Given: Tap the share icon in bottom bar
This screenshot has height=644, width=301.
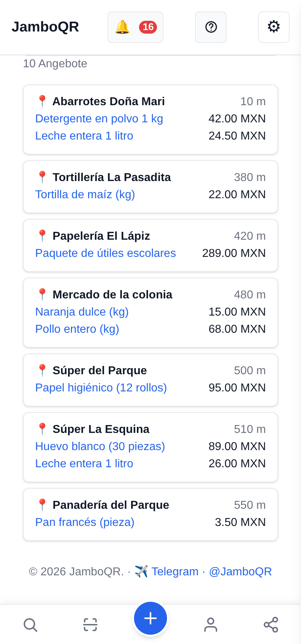Looking at the screenshot, I should (x=271, y=625).
